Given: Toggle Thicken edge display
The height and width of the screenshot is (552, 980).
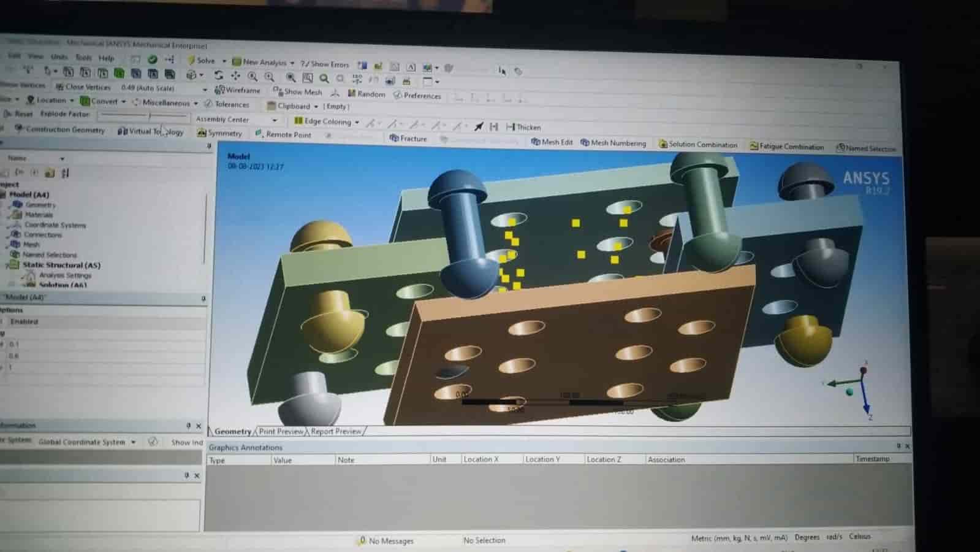Looking at the screenshot, I should click(x=523, y=127).
